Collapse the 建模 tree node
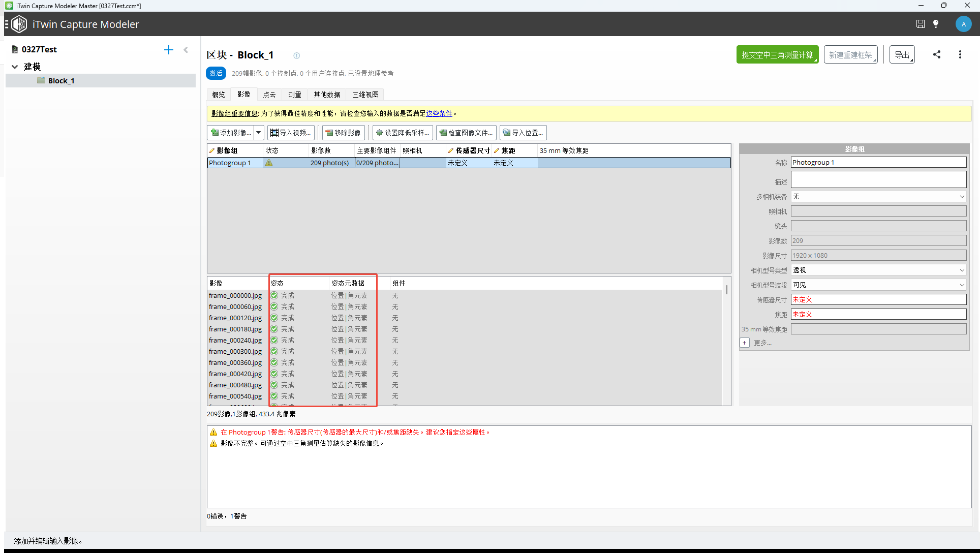 click(x=15, y=67)
